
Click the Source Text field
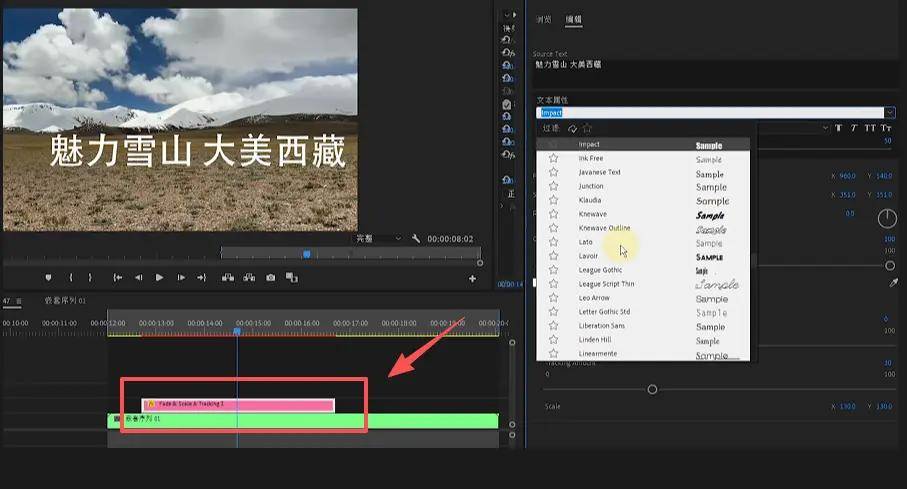[715, 73]
